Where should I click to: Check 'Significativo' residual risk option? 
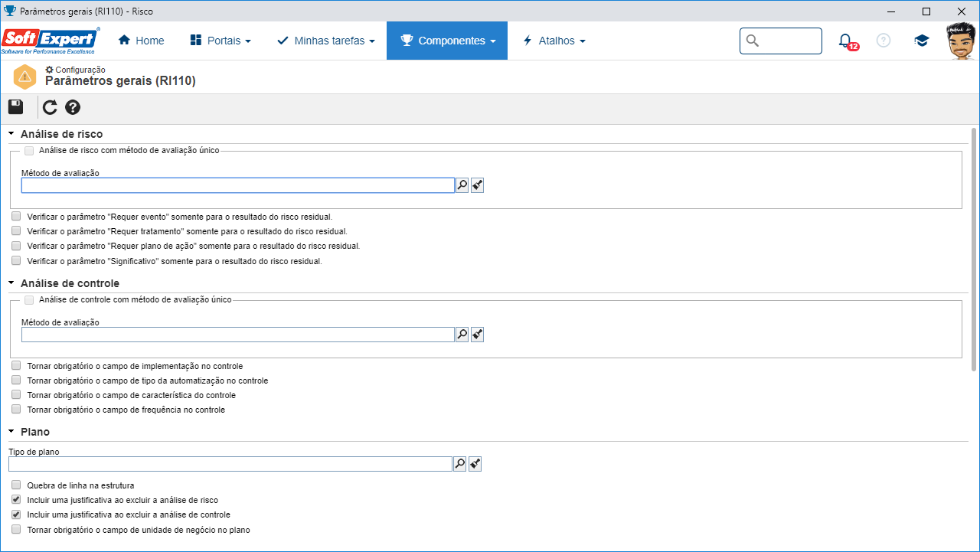point(16,260)
